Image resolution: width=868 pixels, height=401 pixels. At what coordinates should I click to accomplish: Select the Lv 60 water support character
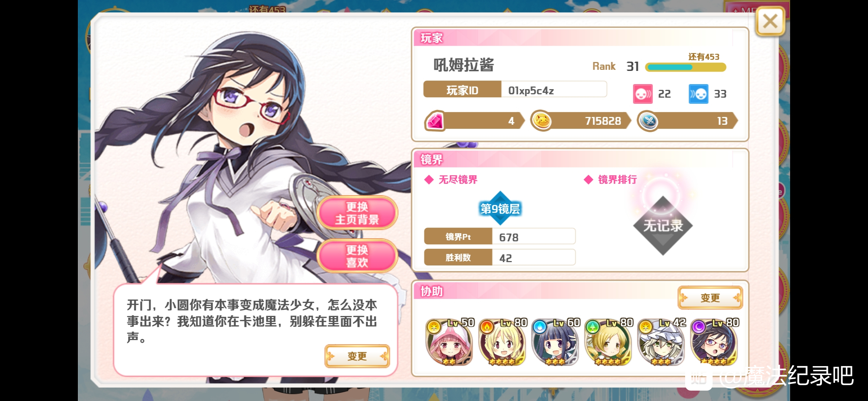coord(556,342)
